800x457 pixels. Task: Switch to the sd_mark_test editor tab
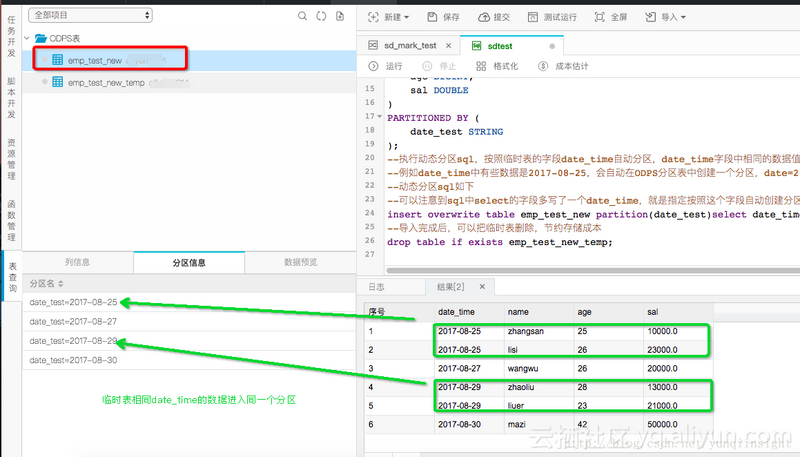pyautogui.click(x=410, y=45)
